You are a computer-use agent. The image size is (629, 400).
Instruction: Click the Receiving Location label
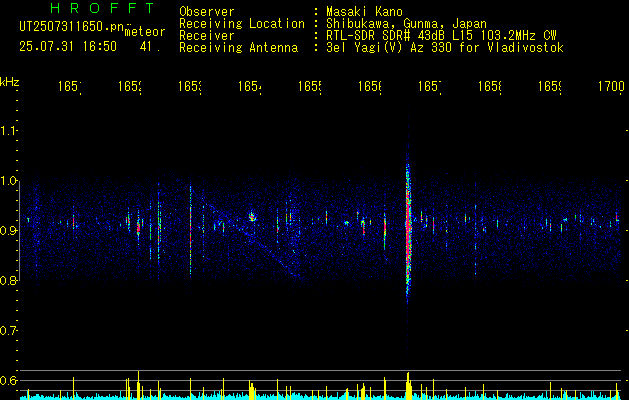point(242,24)
